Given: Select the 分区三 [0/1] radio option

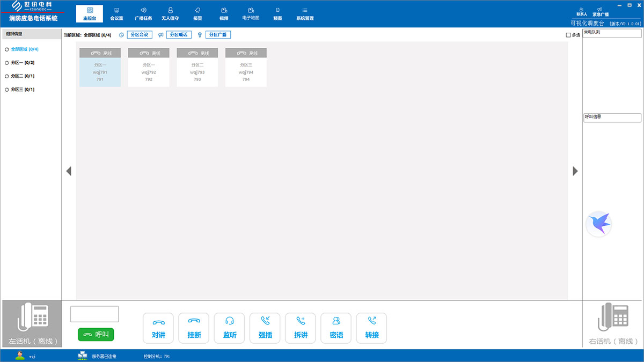Looking at the screenshot, I should [x=7, y=90].
